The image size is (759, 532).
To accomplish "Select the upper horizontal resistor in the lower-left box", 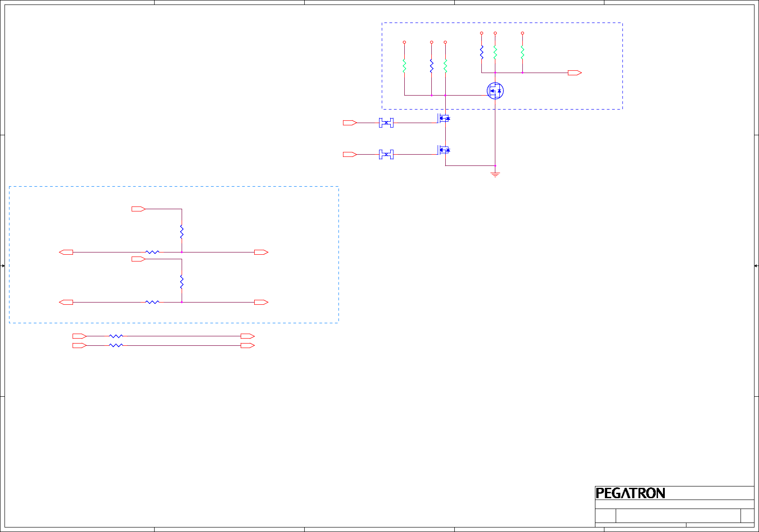I will click(152, 252).
